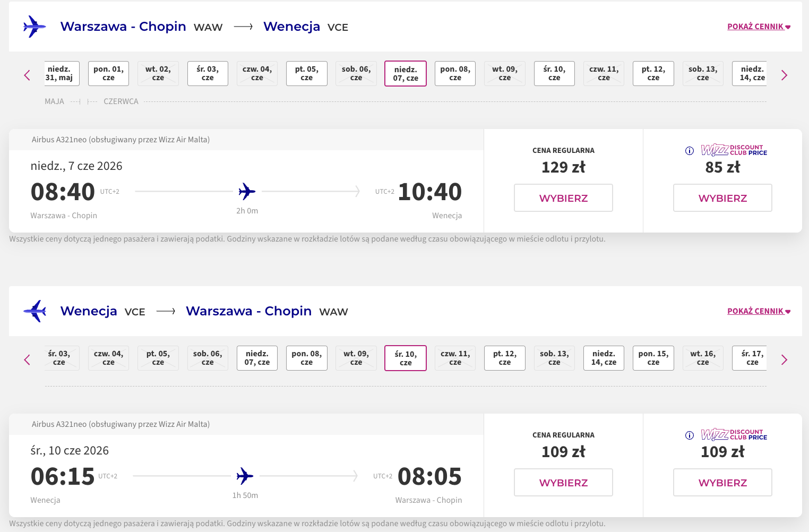Show earlier return dates with left arrow

coord(27,360)
